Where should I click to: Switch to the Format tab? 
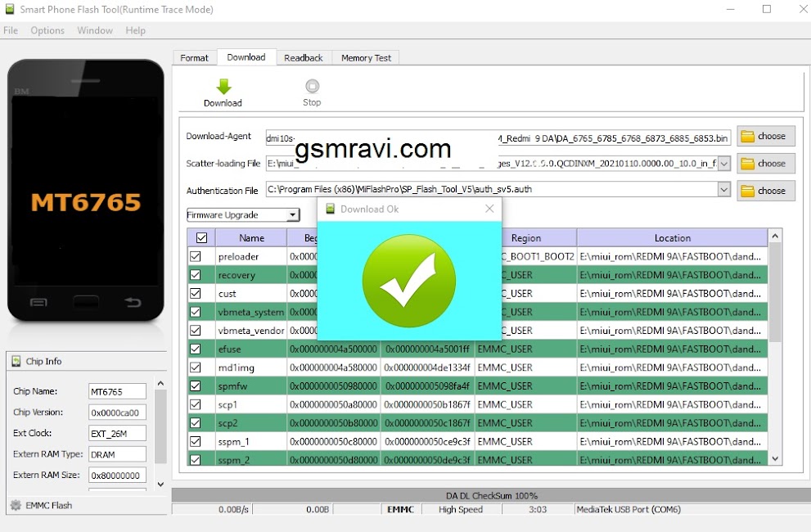pyautogui.click(x=195, y=58)
